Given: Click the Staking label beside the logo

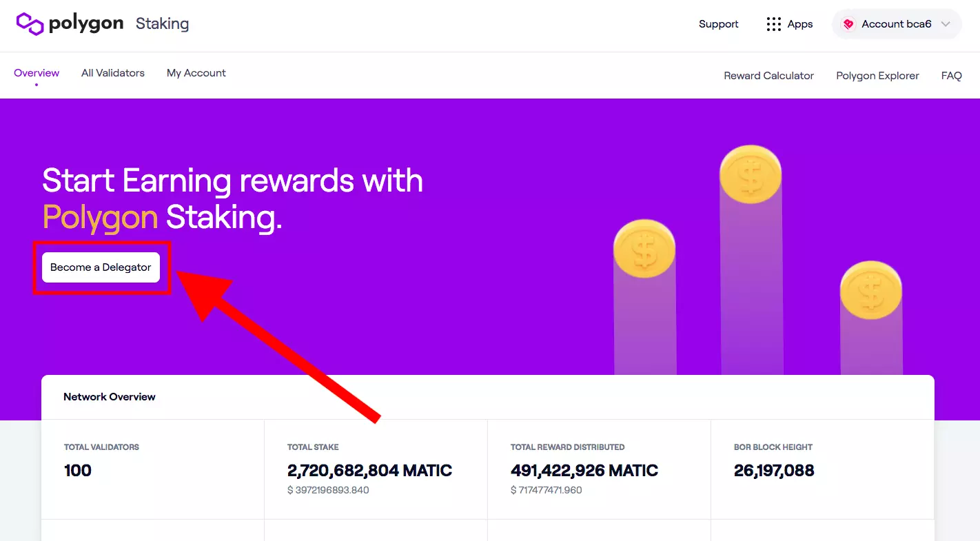Looking at the screenshot, I should pyautogui.click(x=162, y=24).
